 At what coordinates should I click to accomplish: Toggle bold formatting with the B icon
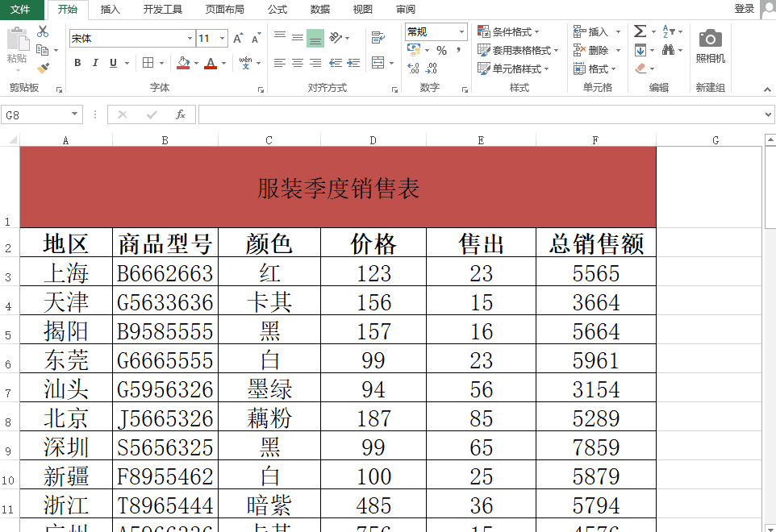77,62
